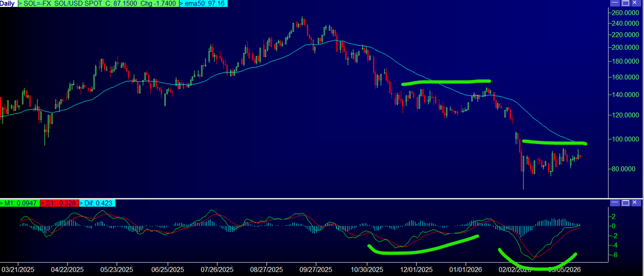
Task: Click the 03/21/2025 date axis label
Action: coord(18,270)
